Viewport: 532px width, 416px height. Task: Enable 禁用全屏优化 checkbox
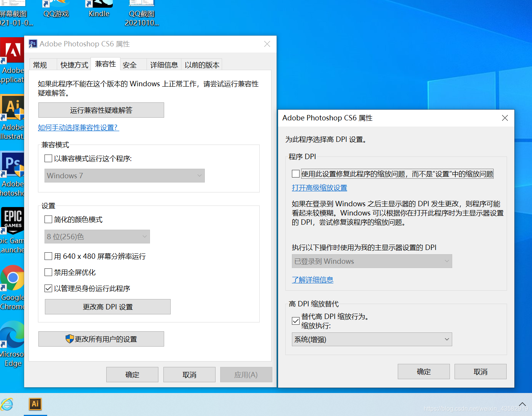pyautogui.click(x=48, y=272)
